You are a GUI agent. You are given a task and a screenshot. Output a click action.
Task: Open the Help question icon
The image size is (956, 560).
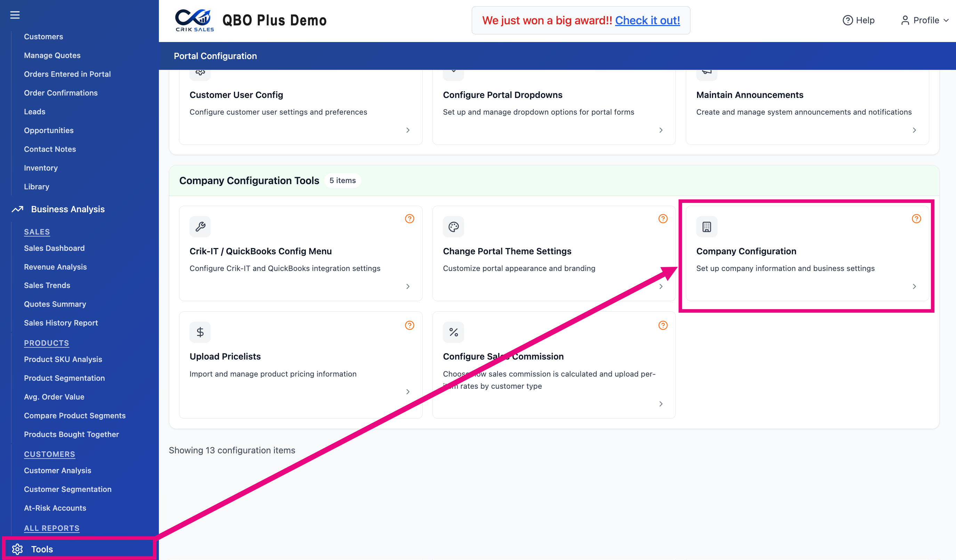[x=848, y=20]
